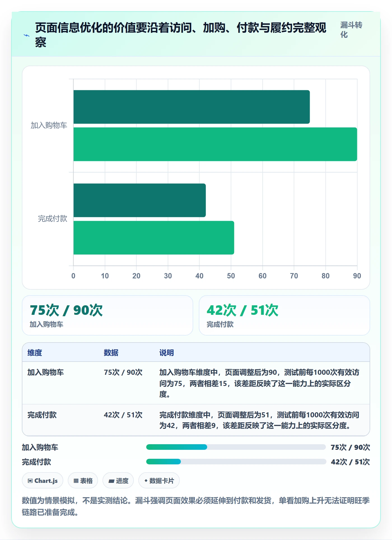Screen dimensions: 392x540
Task: Click the footnote starting with 数值为情景模拟
Action: point(196,506)
